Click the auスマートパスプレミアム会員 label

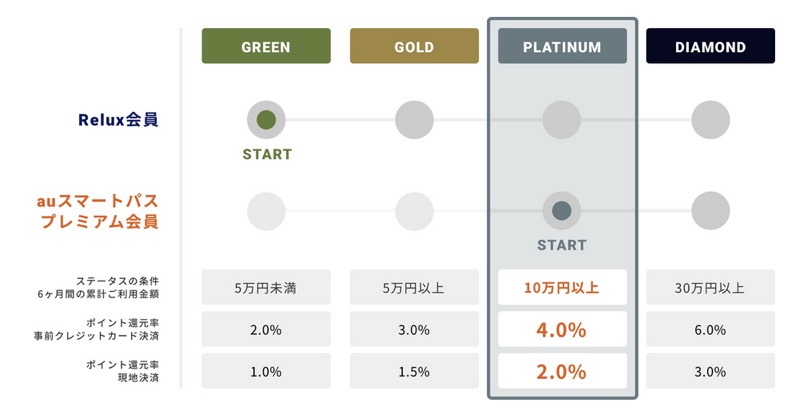click(97, 211)
